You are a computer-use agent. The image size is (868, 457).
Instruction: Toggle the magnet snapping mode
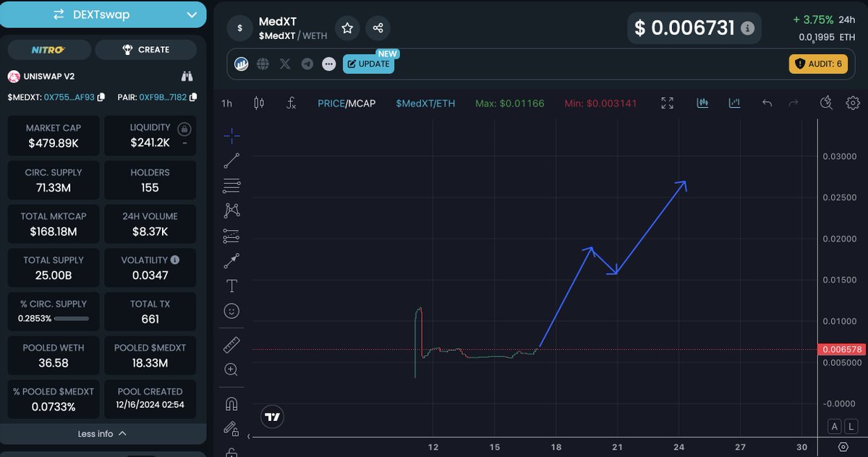click(231, 403)
